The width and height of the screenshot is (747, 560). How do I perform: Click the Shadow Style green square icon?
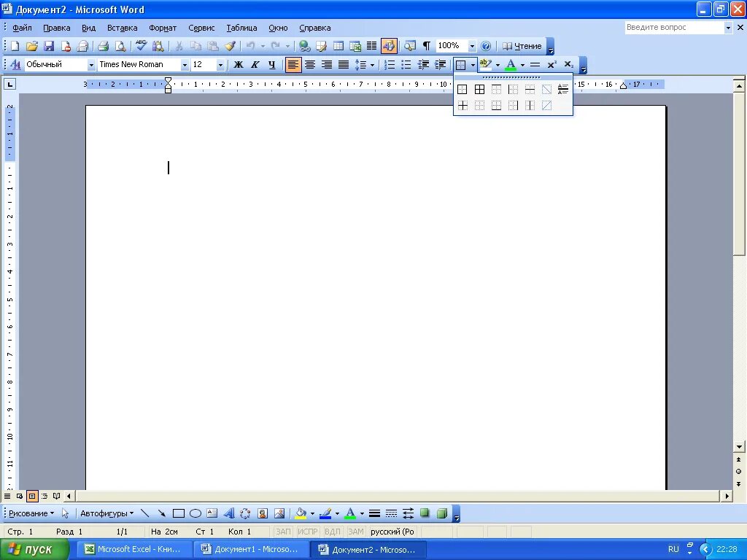[x=425, y=513]
